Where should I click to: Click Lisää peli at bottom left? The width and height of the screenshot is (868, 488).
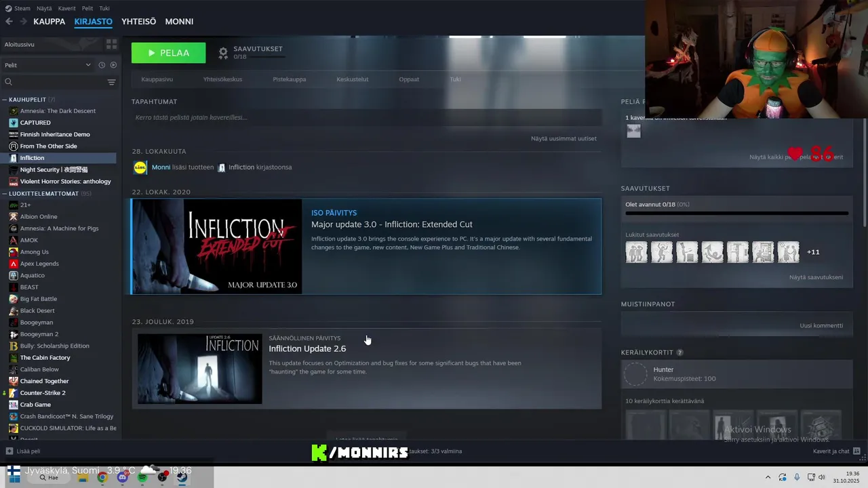[x=28, y=451]
